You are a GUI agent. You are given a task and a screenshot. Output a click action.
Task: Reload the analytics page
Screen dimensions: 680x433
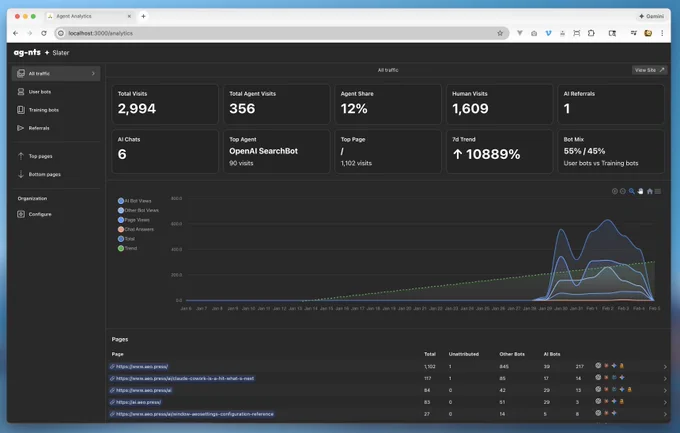[44, 33]
